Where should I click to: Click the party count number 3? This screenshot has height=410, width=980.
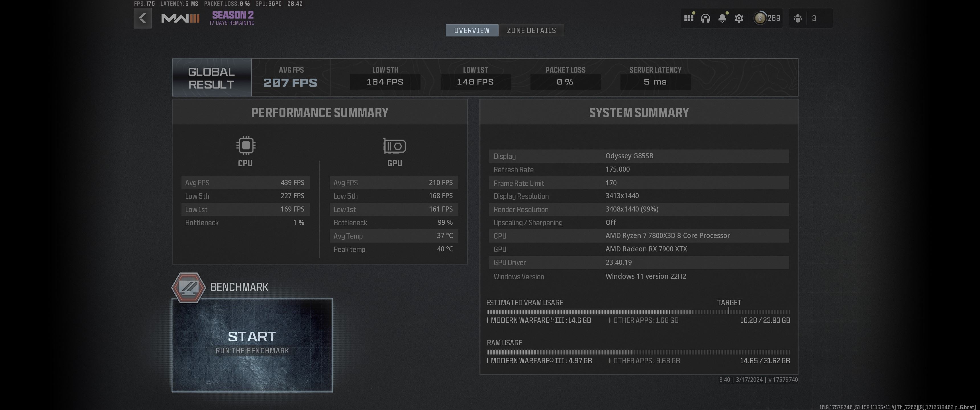(x=814, y=18)
